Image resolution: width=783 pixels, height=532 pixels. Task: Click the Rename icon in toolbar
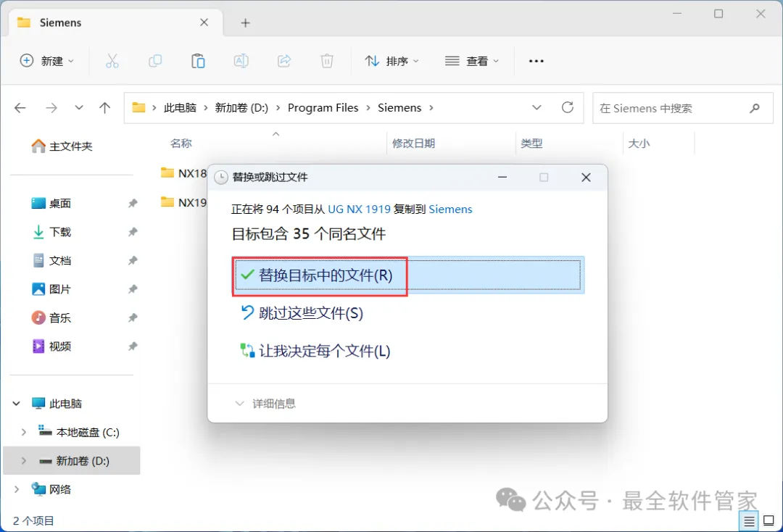(x=241, y=61)
